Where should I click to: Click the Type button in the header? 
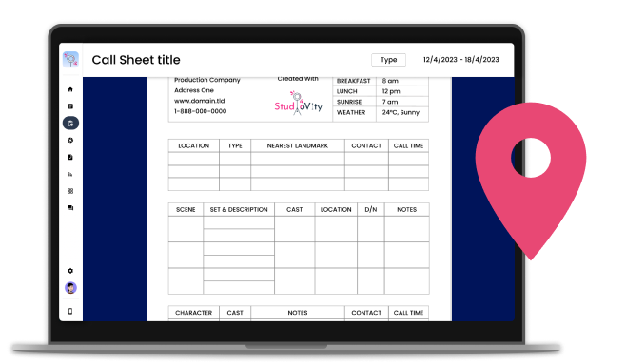point(388,60)
